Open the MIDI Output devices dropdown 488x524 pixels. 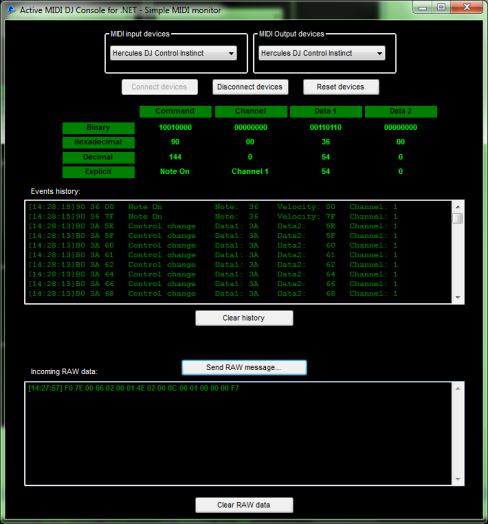pos(322,53)
